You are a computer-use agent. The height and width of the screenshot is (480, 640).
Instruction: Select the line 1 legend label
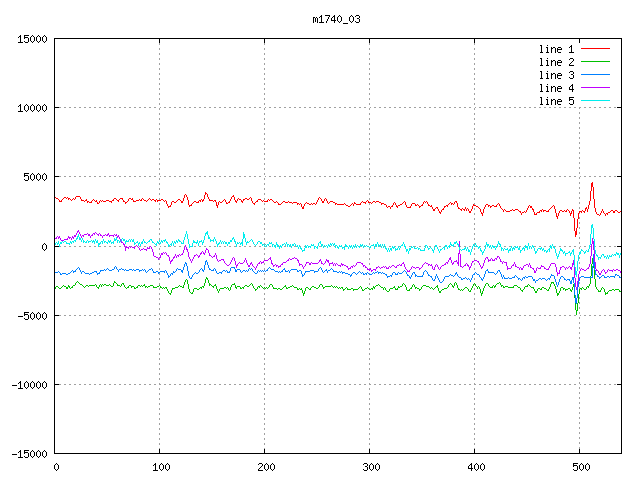[x=556, y=49]
